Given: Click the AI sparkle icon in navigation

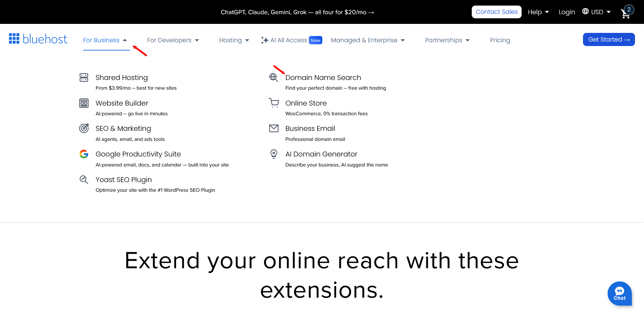Looking at the screenshot, I should pos(265,40).
